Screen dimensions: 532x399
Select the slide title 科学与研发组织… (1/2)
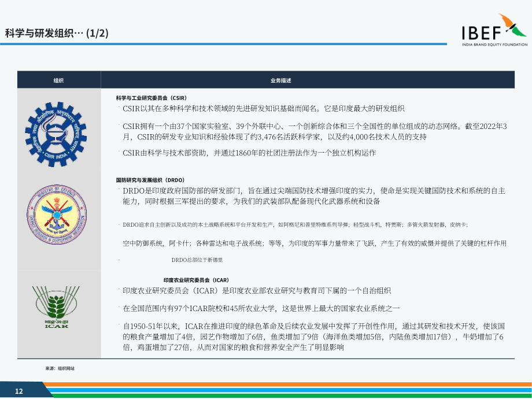57,34
